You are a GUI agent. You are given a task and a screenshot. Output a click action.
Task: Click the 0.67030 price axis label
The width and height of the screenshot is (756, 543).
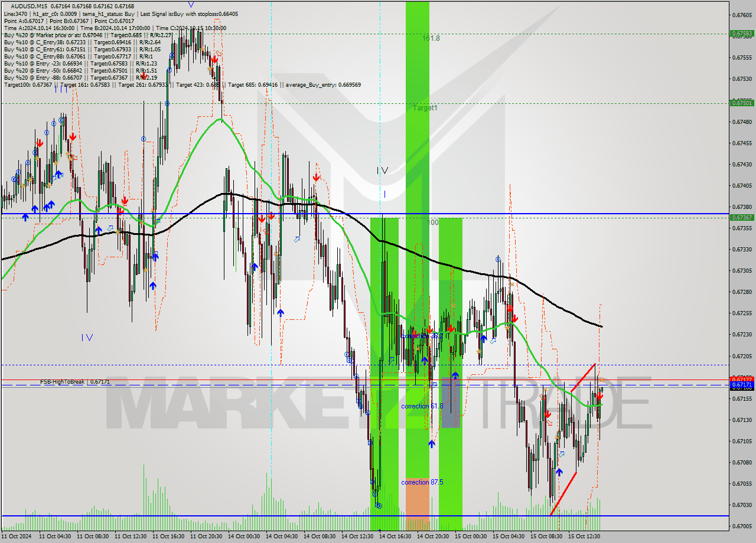coord(742,505)
